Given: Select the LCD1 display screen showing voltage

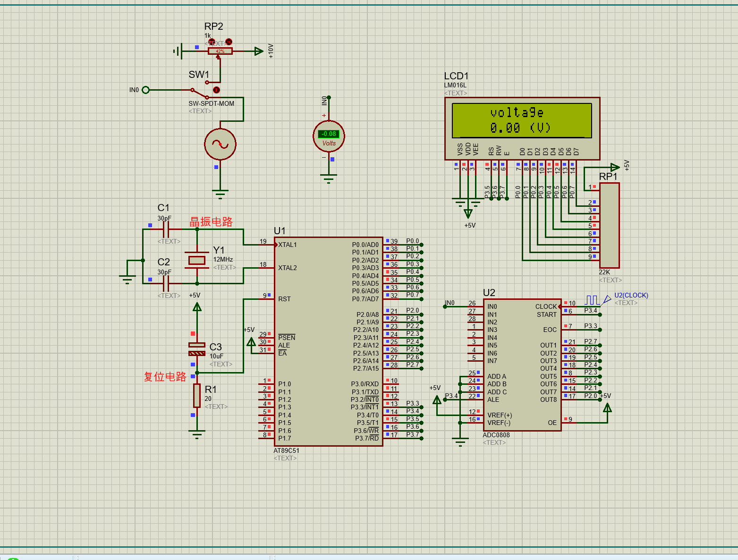Looking at the screenshot, I should (x=522, y=120).
